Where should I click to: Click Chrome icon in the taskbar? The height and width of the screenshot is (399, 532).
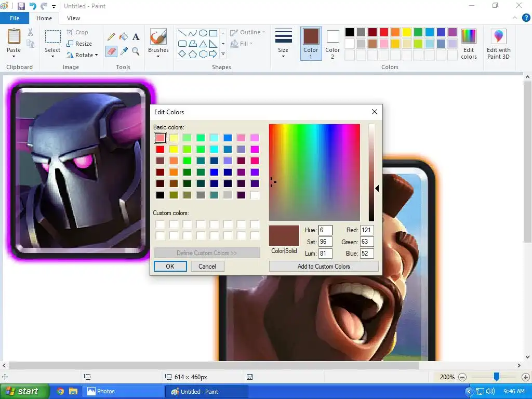point(60,392)
